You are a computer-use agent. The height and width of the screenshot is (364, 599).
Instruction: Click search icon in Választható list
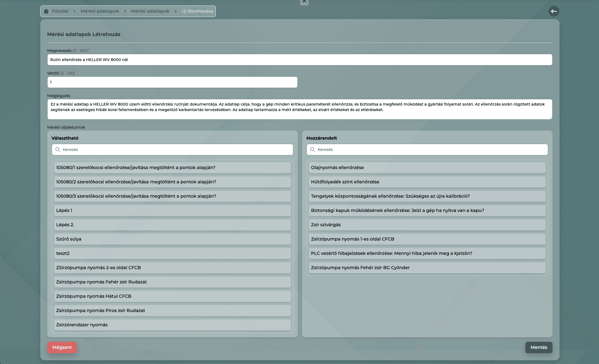tap(58, 150)
